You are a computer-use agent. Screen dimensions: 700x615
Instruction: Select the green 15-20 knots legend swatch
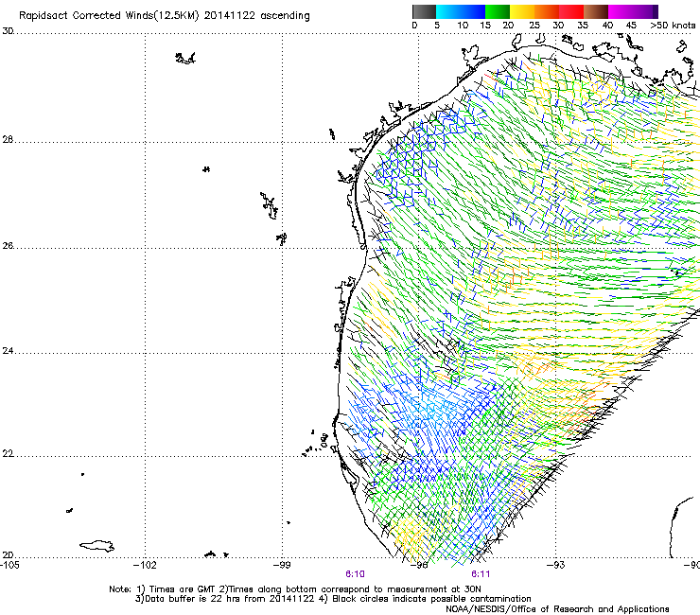(x=498, y=11)
